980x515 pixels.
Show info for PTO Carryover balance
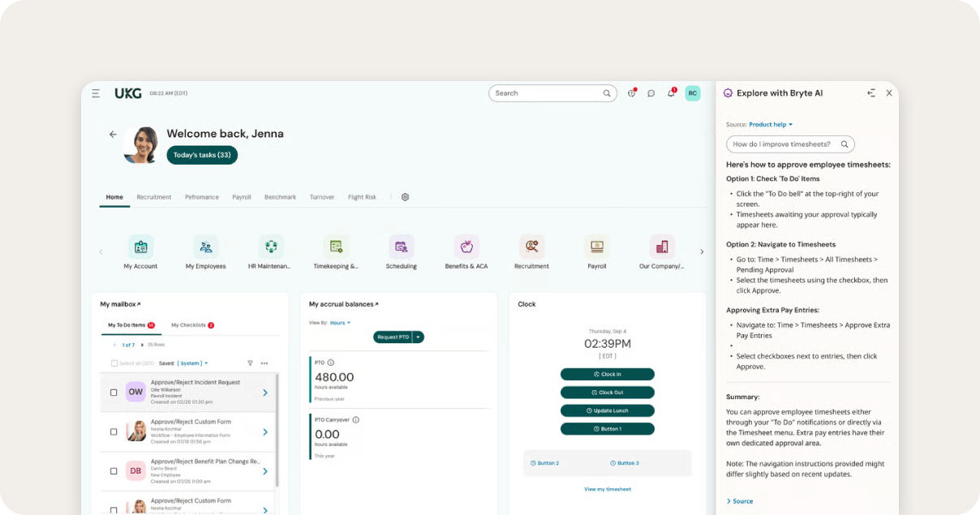pyautogui.click(x=356, y=419)
